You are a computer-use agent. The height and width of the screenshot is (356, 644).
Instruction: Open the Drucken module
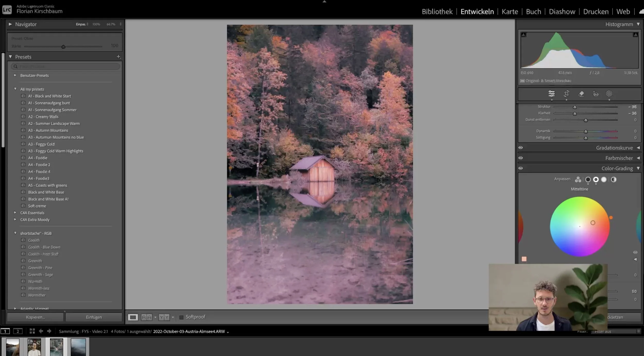coord(596,12)
